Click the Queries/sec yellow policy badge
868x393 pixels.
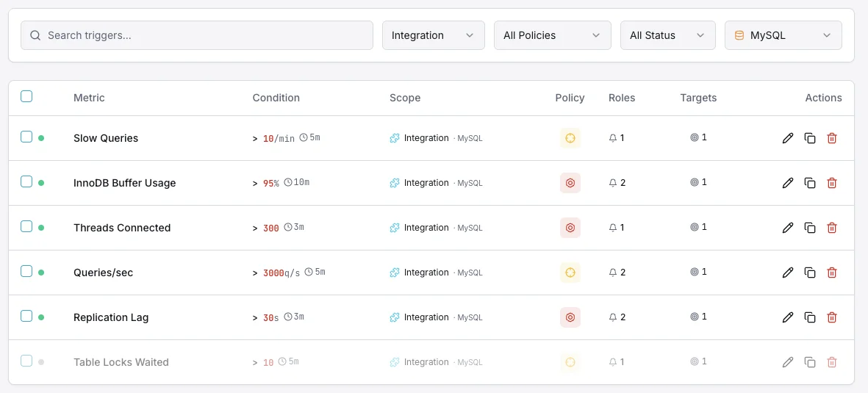click(570, 273)
